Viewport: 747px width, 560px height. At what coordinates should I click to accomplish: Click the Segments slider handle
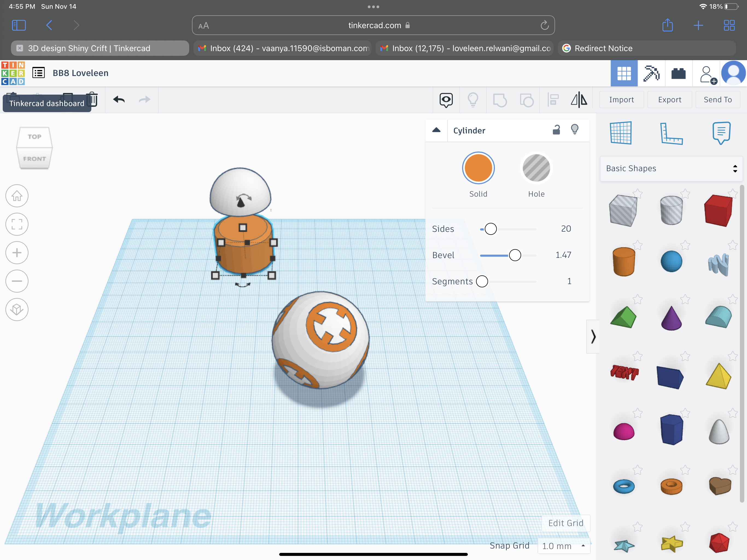point(482,281)
